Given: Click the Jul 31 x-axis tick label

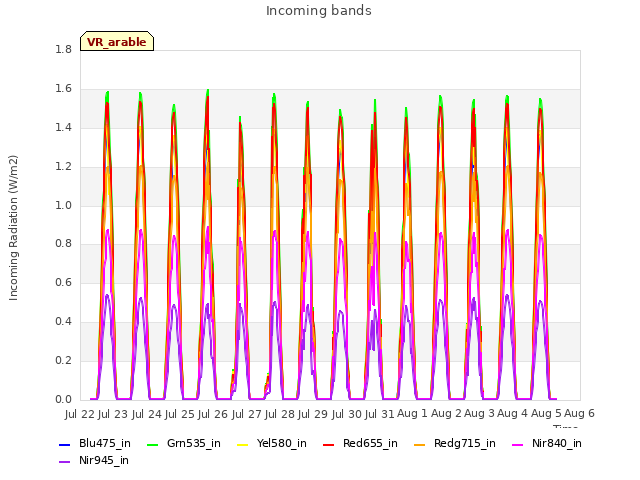Looking at the screenshot, I should click(380, 414).
